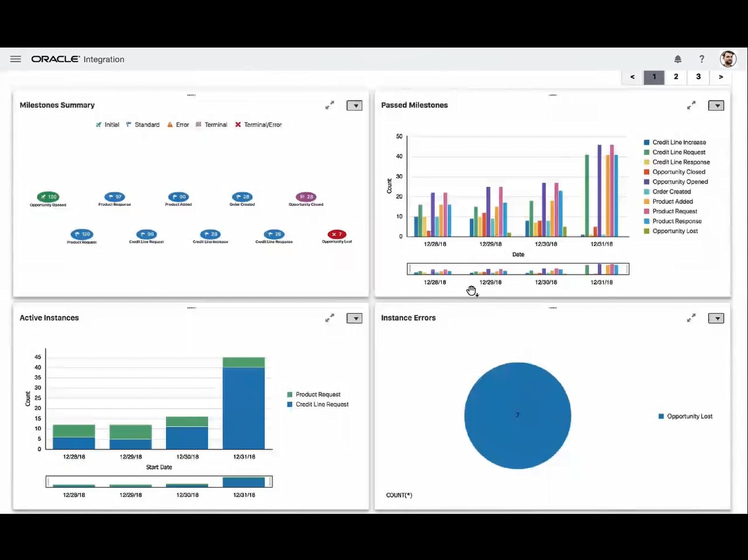748x560 pixels.
Task: Toggle Product Request series in Active Instances legend
Action: coord(317,395)
